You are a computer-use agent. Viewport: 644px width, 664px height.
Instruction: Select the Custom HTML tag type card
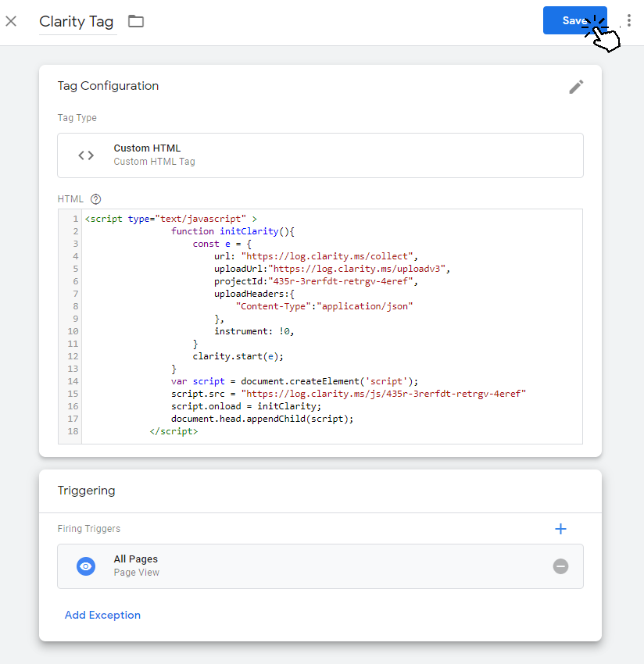coord(320,155)
